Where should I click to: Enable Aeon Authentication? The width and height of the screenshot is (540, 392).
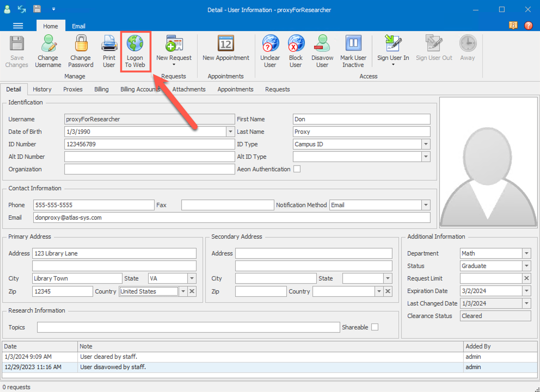click(297, 169)
